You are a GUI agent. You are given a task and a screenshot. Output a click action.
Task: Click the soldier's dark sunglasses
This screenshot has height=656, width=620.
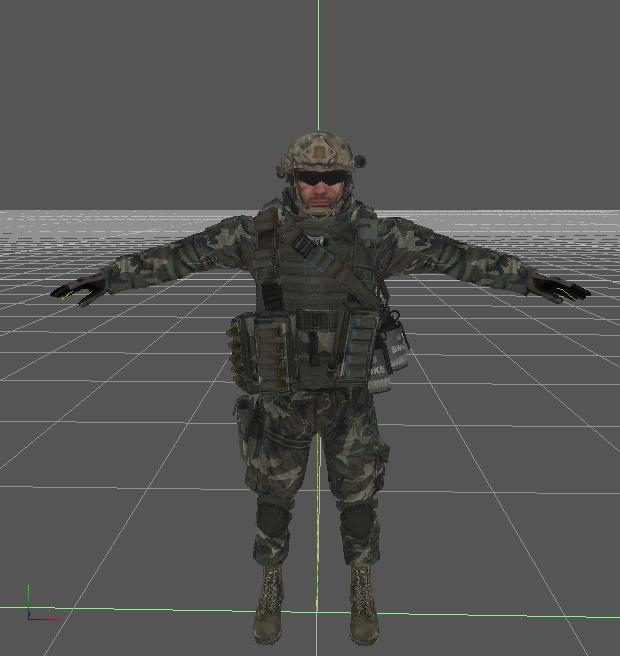[x=321, y=179]
